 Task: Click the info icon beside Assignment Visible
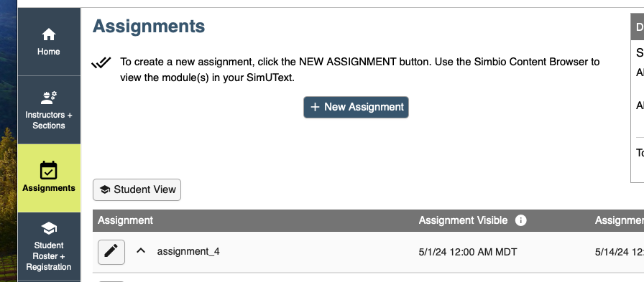521,220
